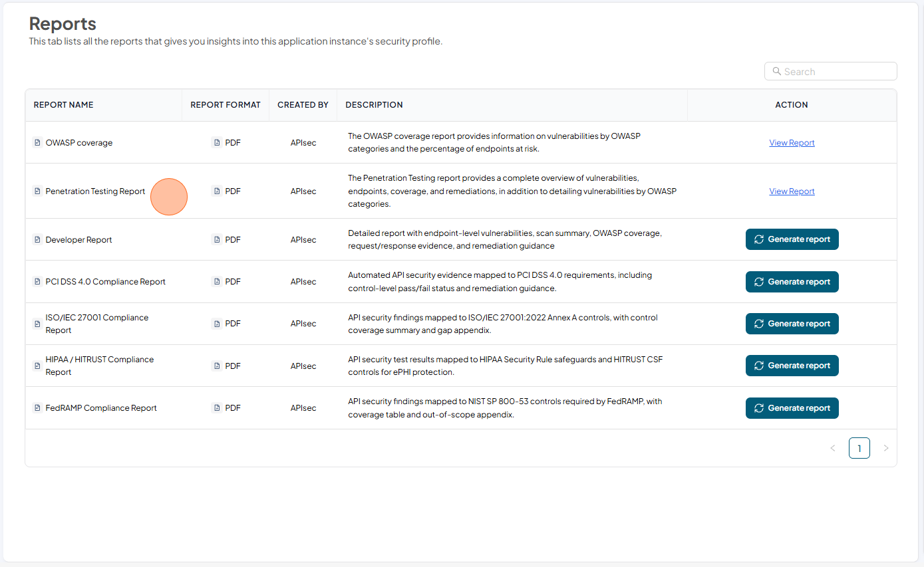Click the PDF file icon in OWASP coverage row
924x567 pixels.
click(x=216, y=142)
